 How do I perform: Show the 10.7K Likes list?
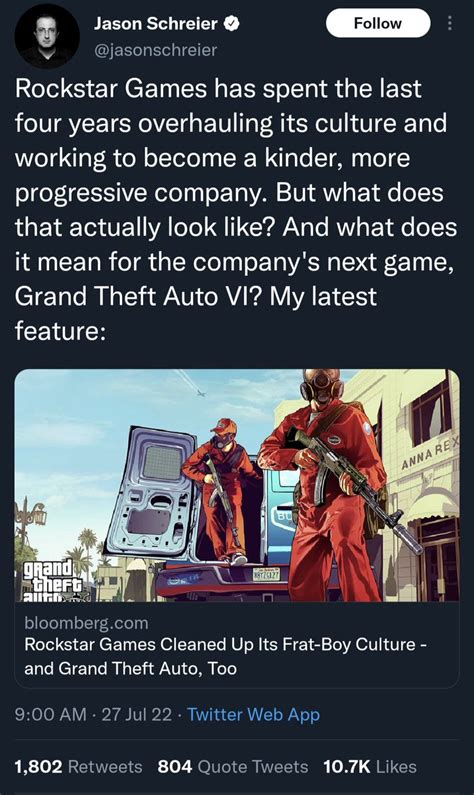[x=370, y=767]
